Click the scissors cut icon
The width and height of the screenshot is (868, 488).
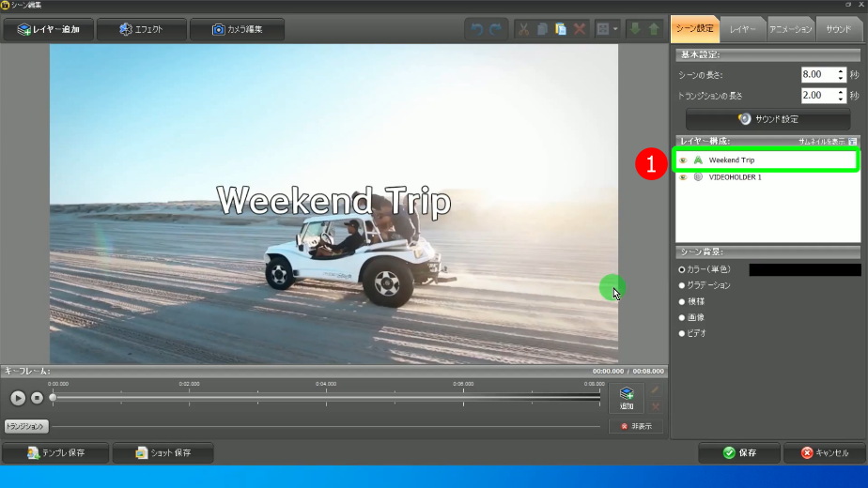524,29
